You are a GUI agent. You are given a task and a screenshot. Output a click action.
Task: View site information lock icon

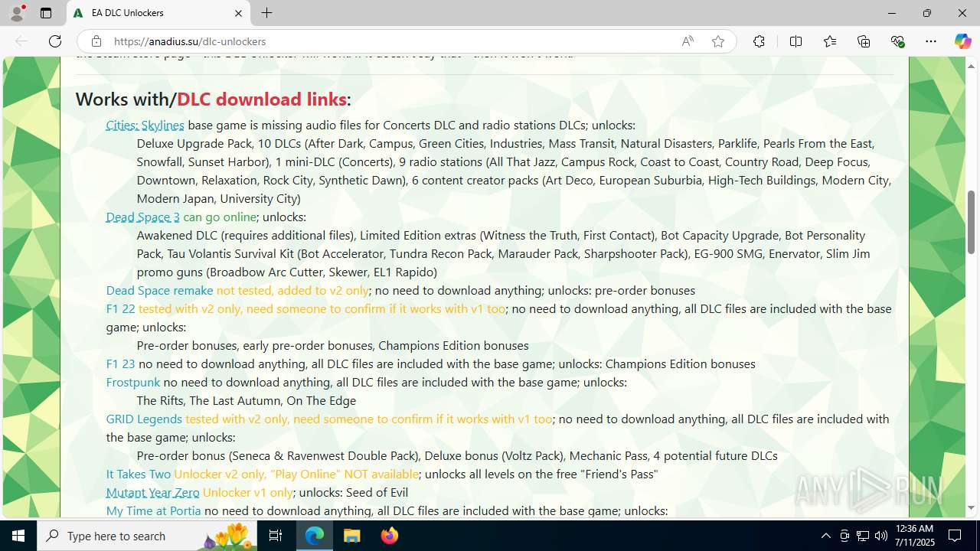pos(96,41)
